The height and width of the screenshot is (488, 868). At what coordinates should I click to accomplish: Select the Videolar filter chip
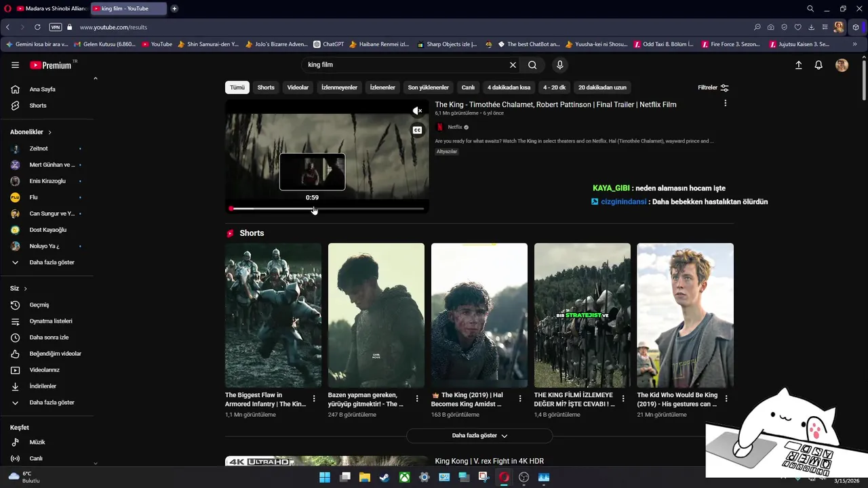coord(298,87)
